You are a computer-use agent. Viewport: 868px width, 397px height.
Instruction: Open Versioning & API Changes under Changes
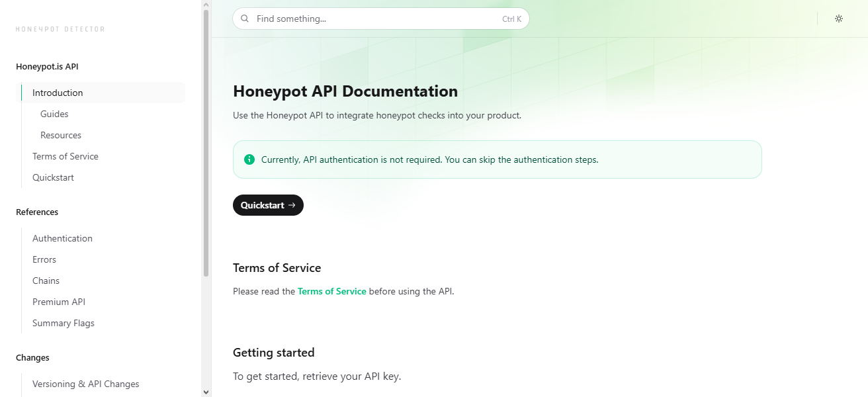tap(86, 384)
